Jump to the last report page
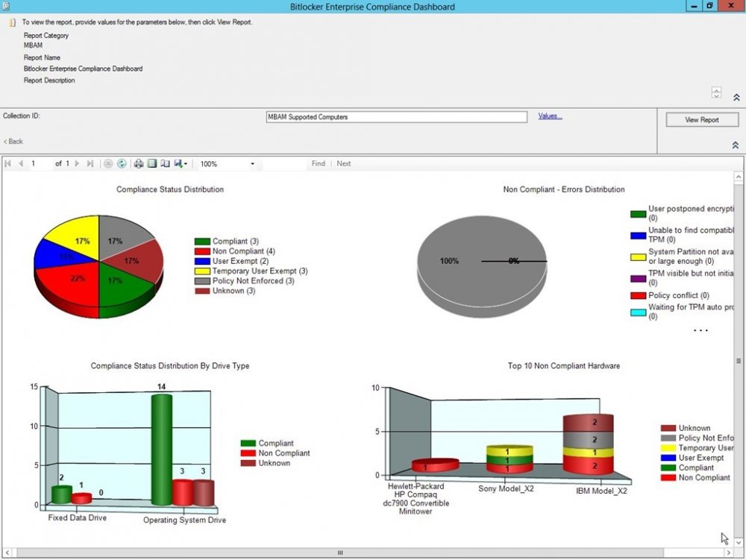Image resolution: width=746 pixels, height=560 pixels. coord(90,163)
